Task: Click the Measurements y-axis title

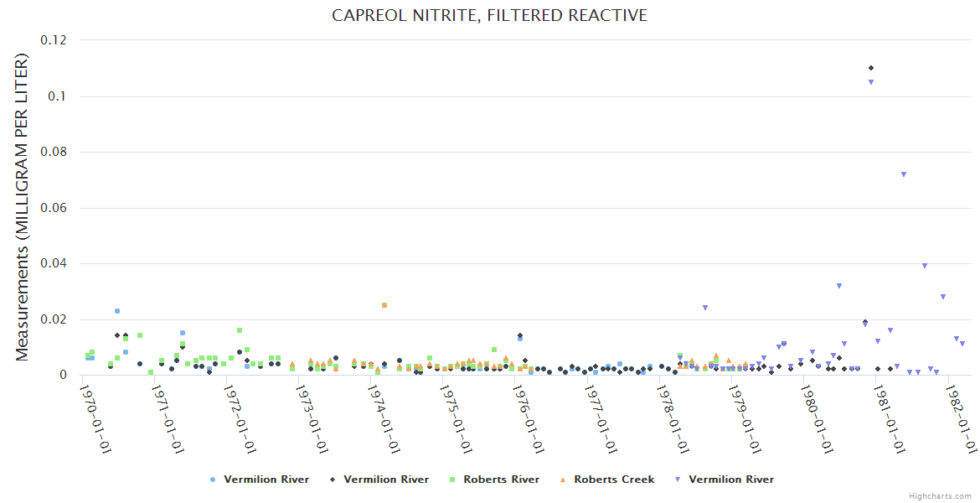Action: click(x=23, y=207)
